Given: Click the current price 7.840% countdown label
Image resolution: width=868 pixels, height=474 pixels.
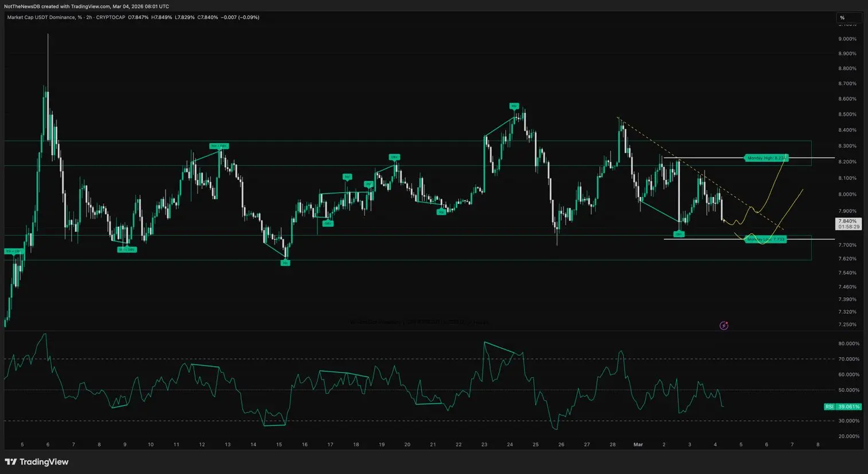Looking at the screenshot, I should coord(848,224).
